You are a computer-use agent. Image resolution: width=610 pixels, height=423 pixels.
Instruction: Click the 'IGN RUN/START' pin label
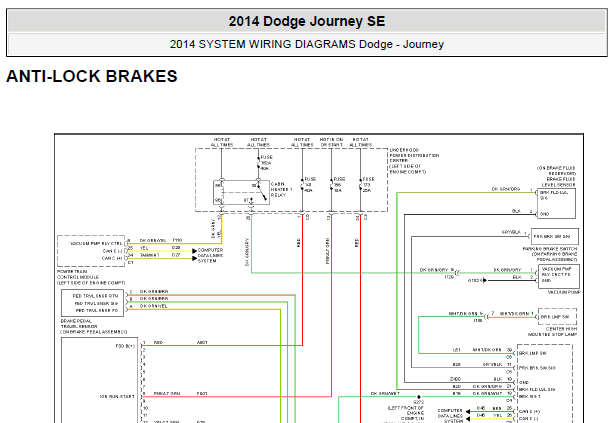pos(117,397)
